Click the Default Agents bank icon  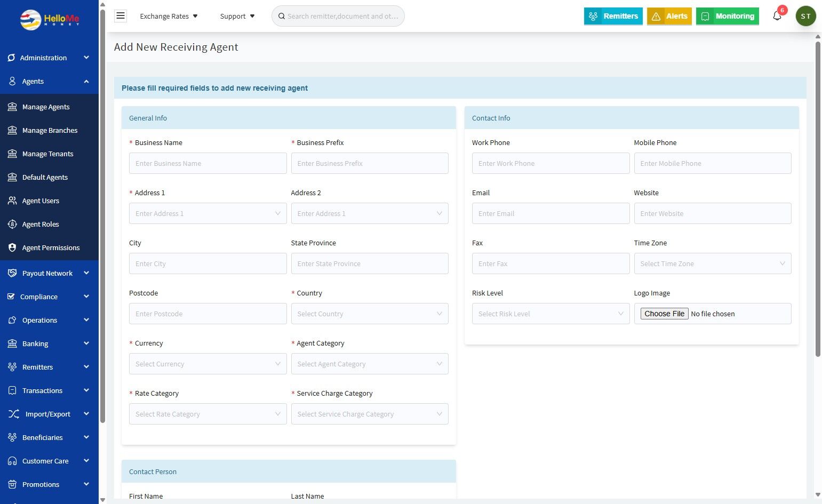pos(12,177)
